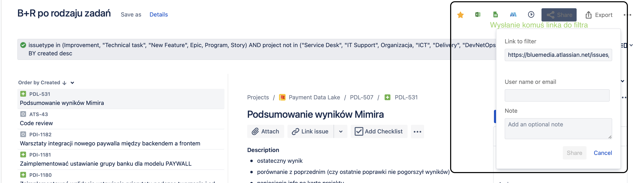
Task: Open the more options menu beside Export
Action: [x=627, y=15]
